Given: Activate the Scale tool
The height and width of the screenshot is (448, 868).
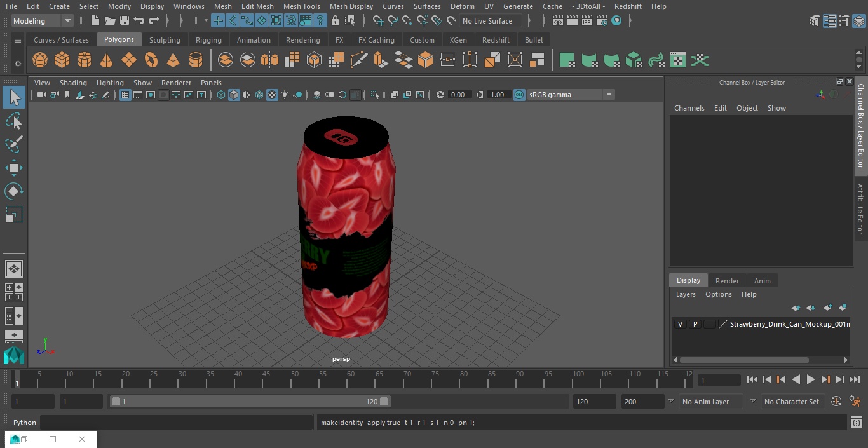Looking at the screenshot, I should 14,215.
